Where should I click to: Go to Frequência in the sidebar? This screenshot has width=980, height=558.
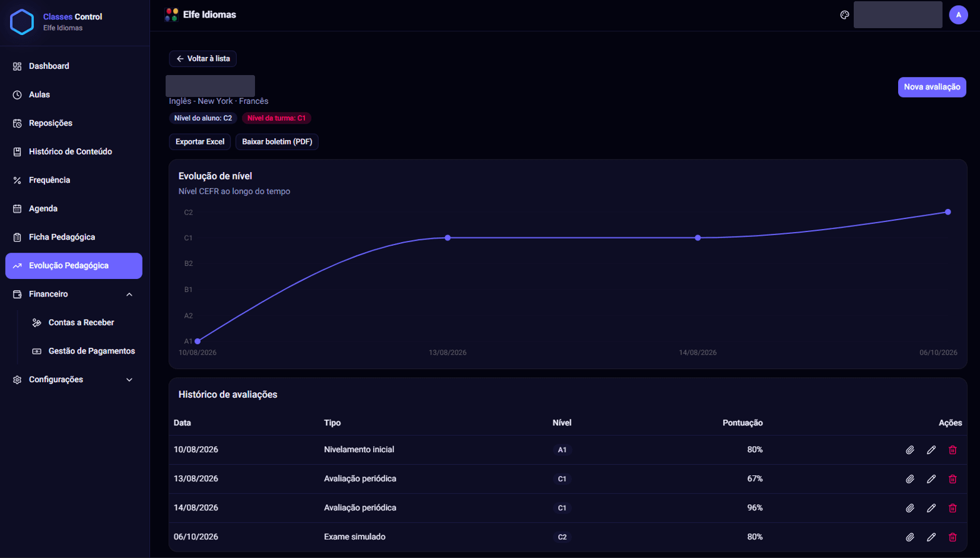coord(74,180)
